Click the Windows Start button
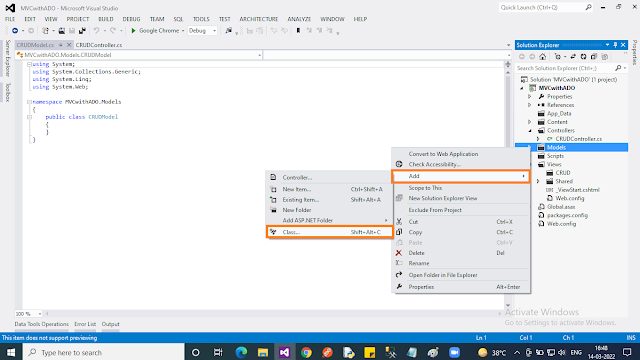This screenshot has height=360, width=640. coord(11,352)
